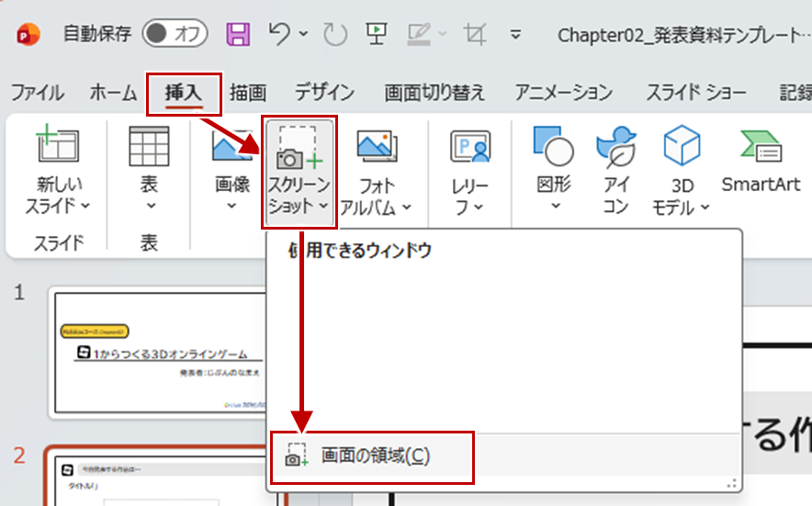
Task: Open the デザイン tab
Action: click(x=324, y=93)
